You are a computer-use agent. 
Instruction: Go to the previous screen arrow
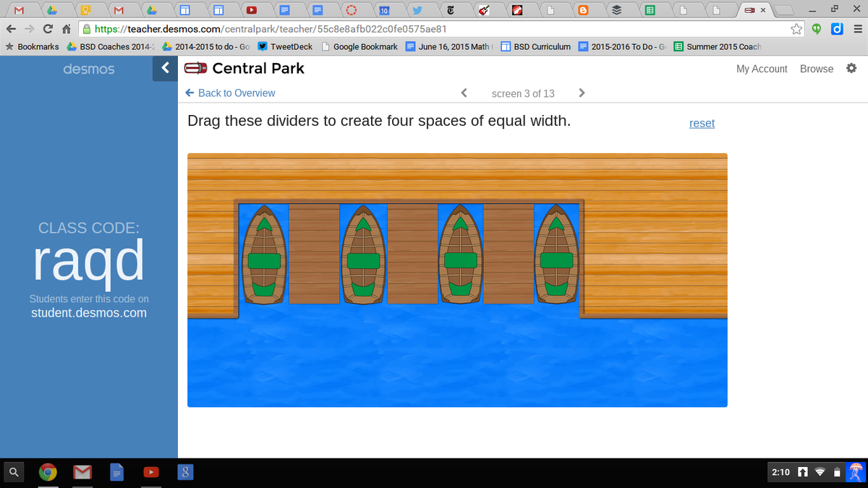click(x=464, y=93)
